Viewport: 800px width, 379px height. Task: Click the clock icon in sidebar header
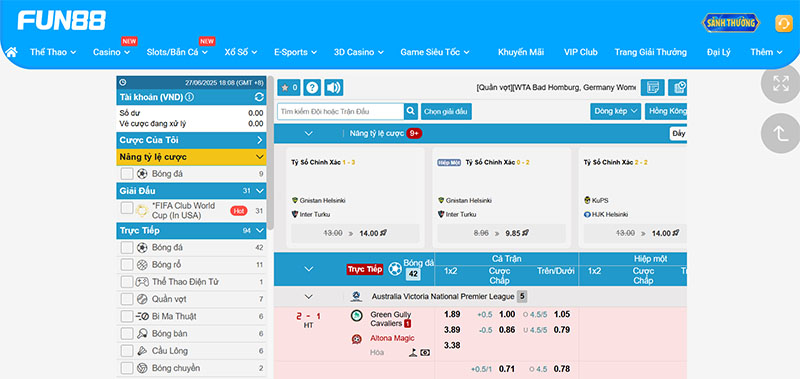coord(122,82)
